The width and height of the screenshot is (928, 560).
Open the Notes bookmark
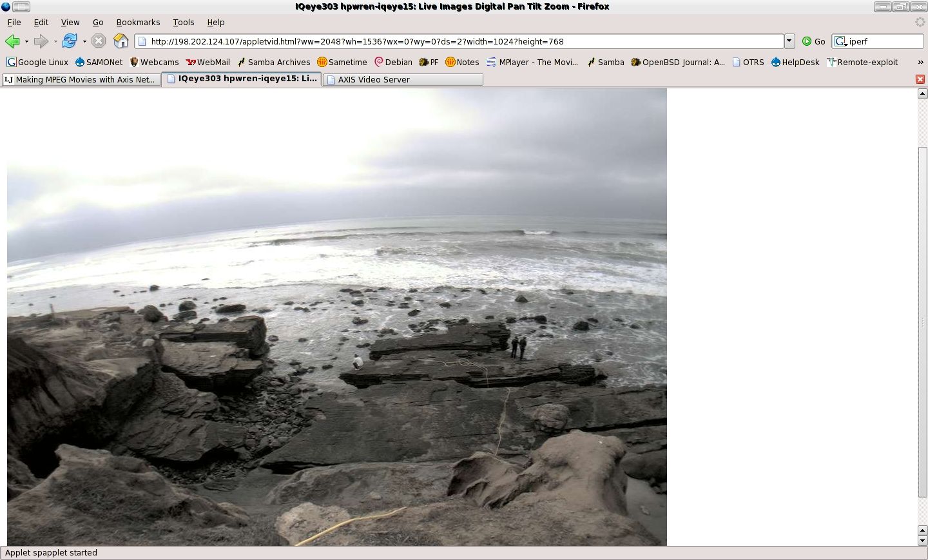tap(462, 62)
